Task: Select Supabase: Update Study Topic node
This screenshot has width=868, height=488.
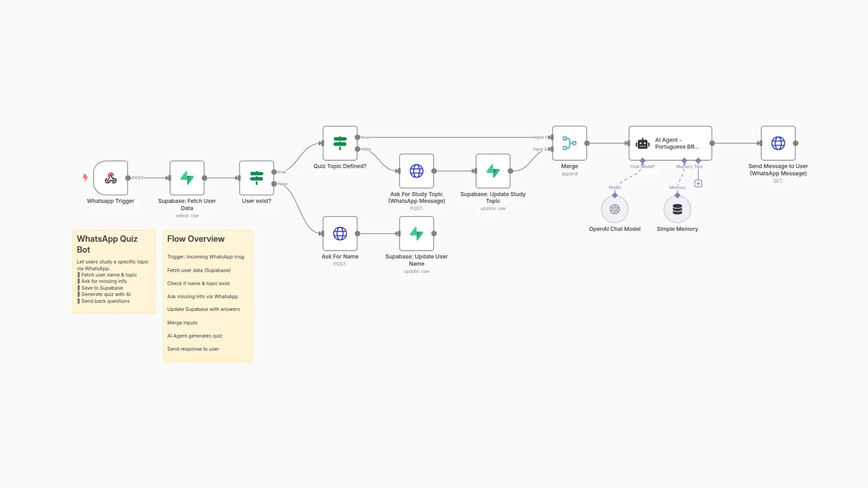Action: click(x=493, y=171)
